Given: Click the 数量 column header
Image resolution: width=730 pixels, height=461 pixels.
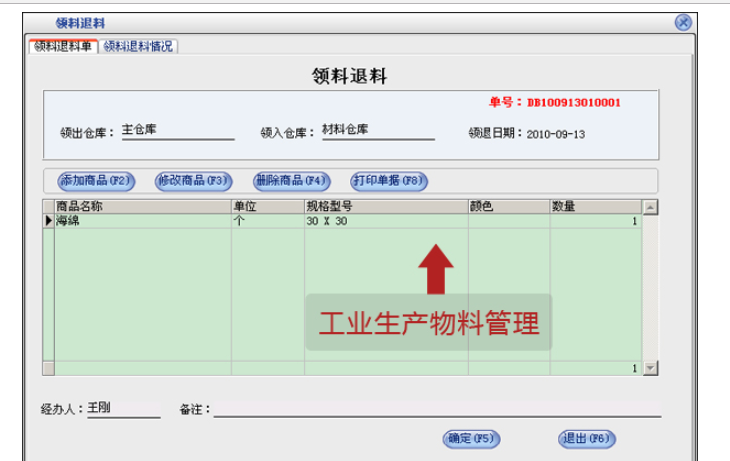Looking at the screenshot, I should (595, 207).
